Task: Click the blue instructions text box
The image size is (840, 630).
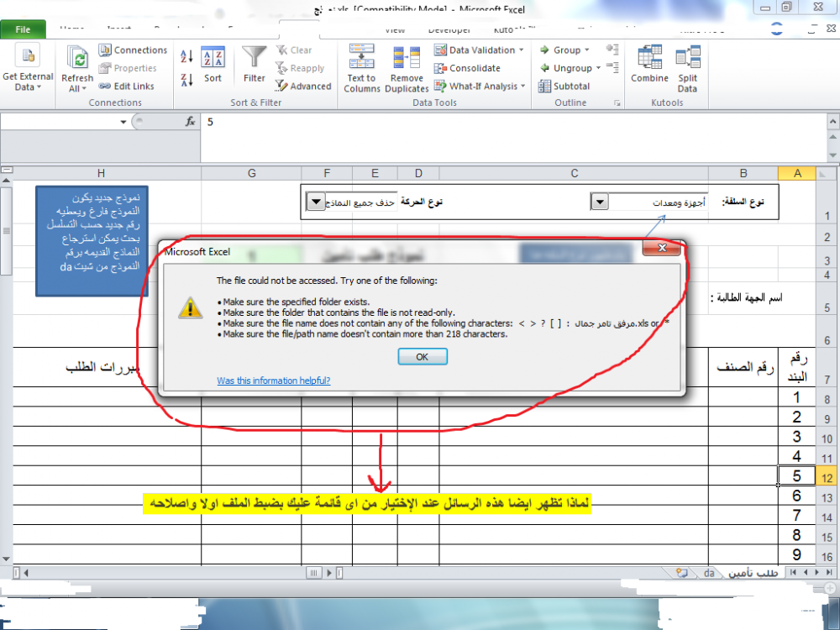Action: click(92, 240)
